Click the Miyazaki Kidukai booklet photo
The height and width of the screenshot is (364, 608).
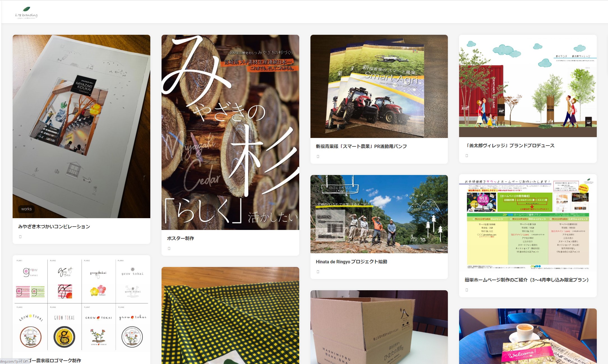81,126
